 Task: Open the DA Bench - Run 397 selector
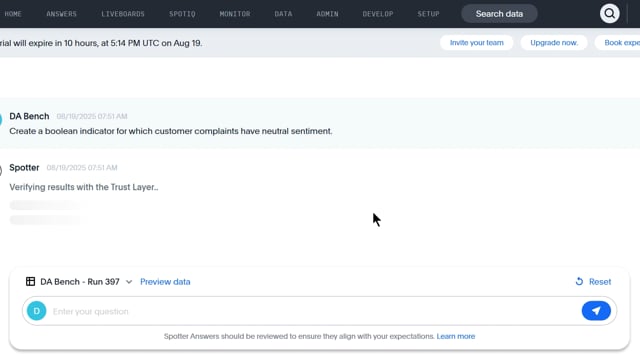[x=80, y=282]
